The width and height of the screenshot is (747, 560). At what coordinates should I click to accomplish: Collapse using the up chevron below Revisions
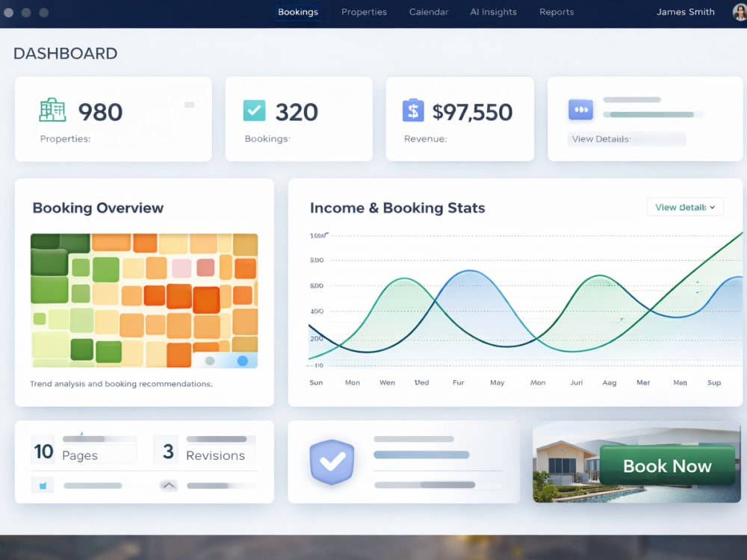click(x=169, y=486)
